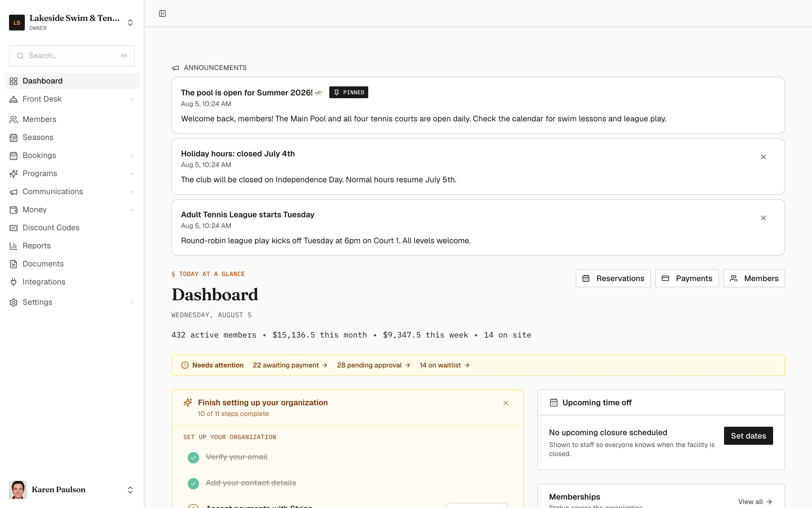Open Dashboard in the sidebar
Image resolution: width=812 pixels, height=508 pixels.
pyautogui.click(x=72, y=81)
